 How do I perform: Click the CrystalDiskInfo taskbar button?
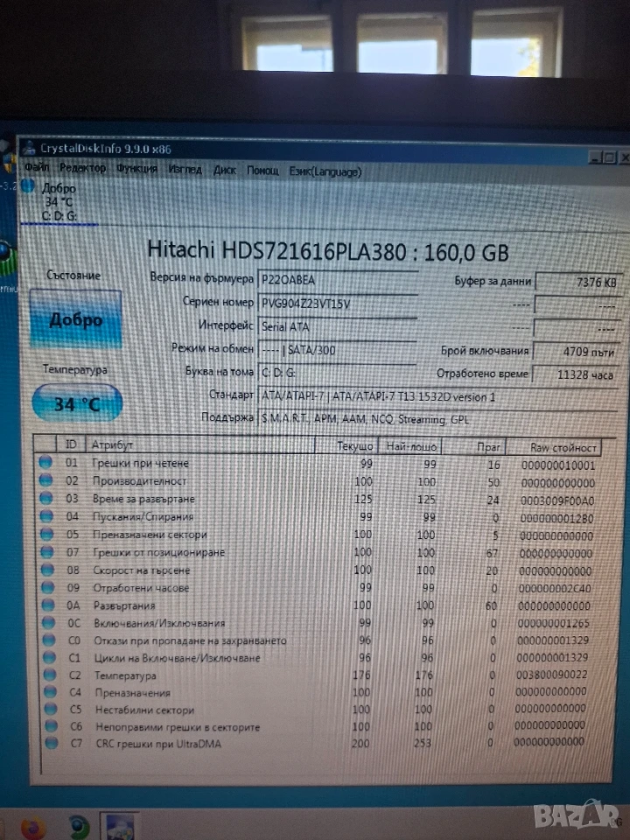(120, 827)
